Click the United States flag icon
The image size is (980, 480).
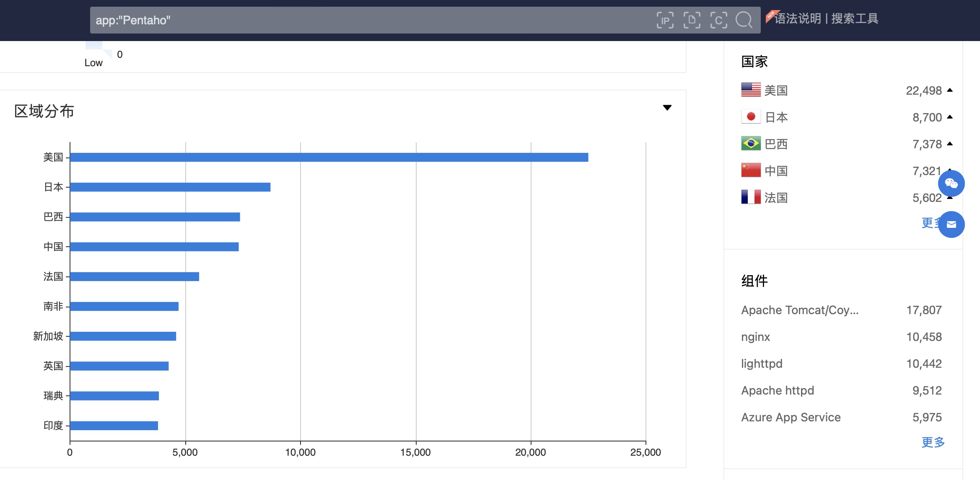751,90
